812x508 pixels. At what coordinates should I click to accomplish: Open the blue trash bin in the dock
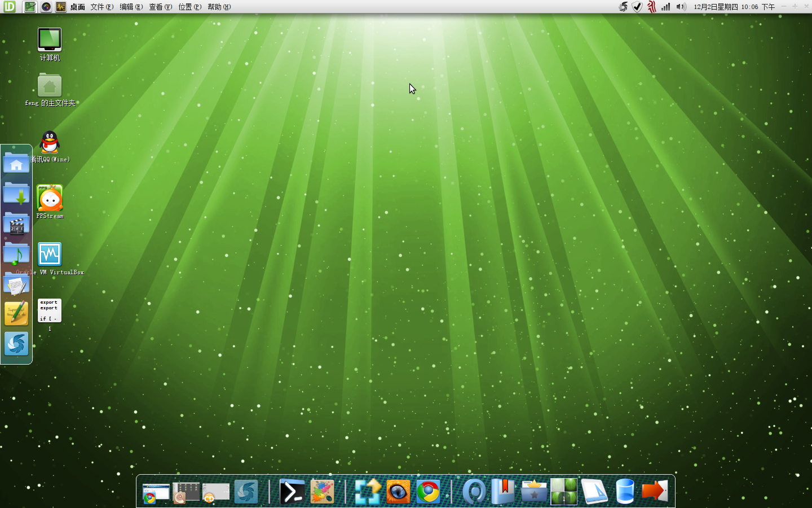point(625,492)
